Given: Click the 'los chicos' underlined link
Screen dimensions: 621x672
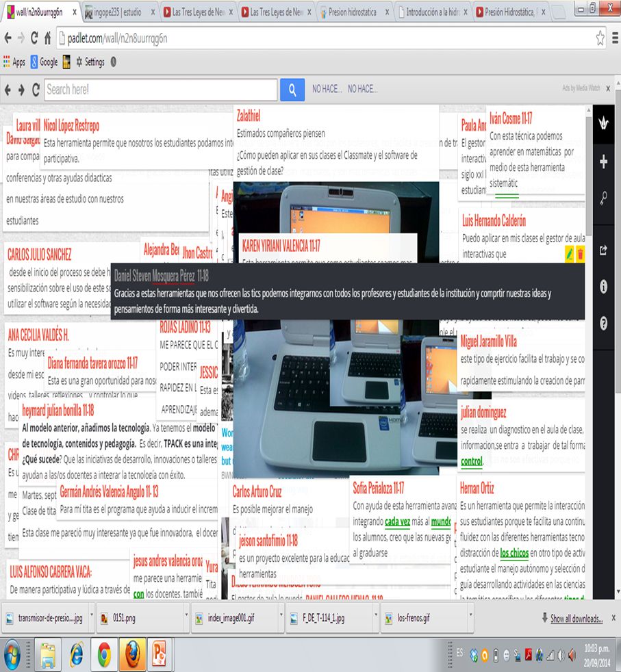Looking at the screenshot, I should click(x=514, y=553).
